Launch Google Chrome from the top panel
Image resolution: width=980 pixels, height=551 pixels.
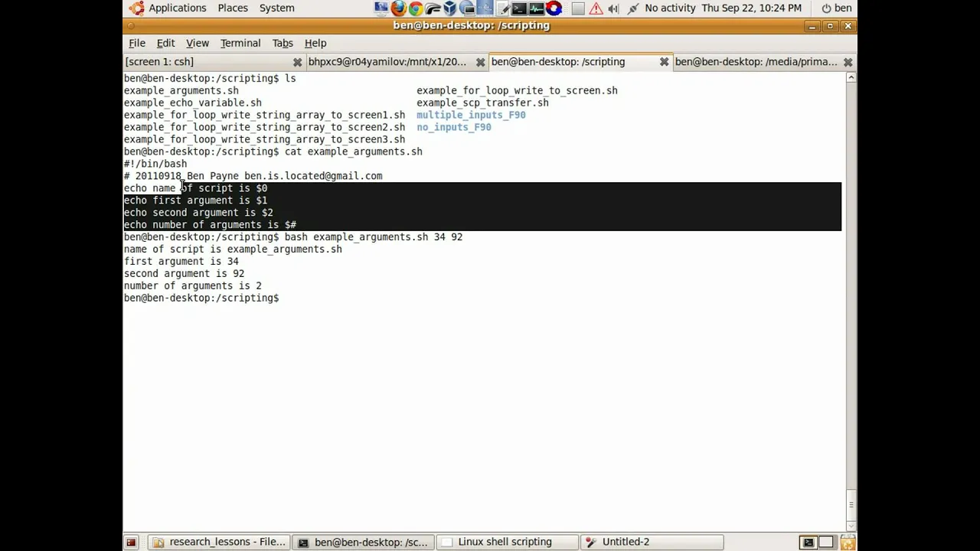[x=416, y=8]
